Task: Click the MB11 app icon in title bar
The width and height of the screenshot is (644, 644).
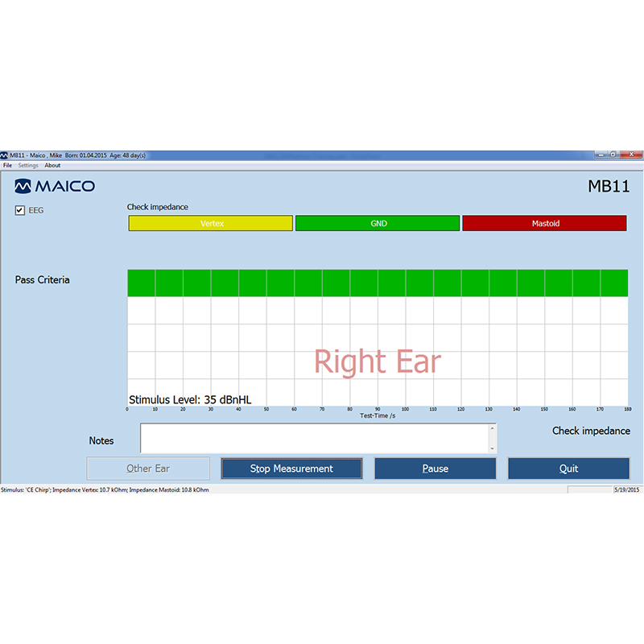Action: point(4,155)
